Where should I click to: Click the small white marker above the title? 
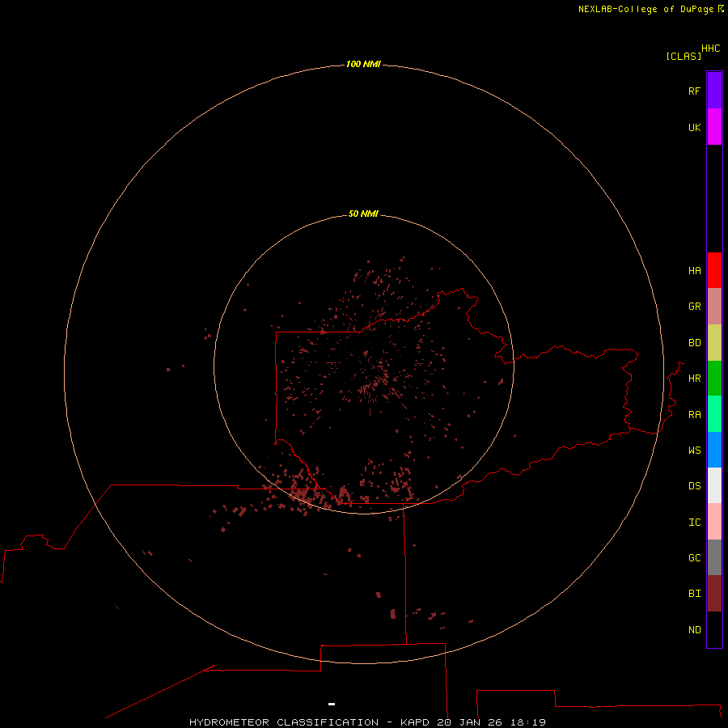tap(332, 704)
